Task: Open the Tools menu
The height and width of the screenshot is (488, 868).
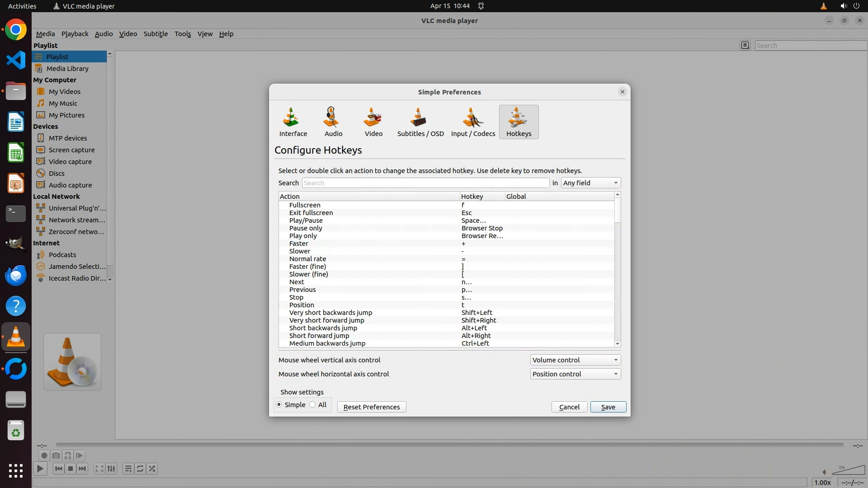Action: (183, 34)
